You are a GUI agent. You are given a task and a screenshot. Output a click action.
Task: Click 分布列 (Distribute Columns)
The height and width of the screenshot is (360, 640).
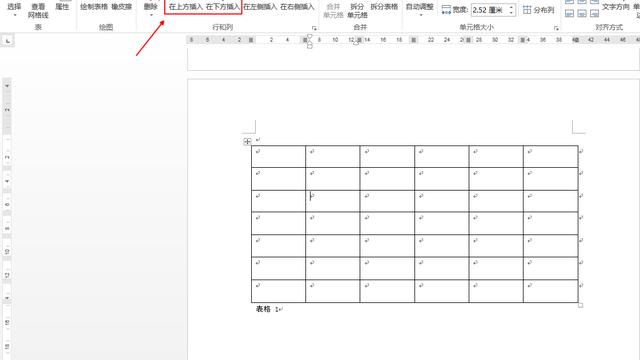pos(539,10)
